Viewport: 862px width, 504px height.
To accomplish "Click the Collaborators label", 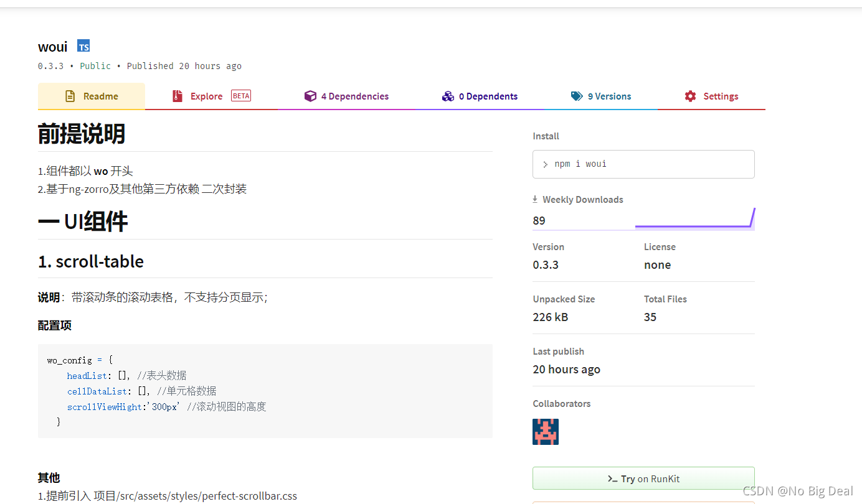I will [562, 404].
